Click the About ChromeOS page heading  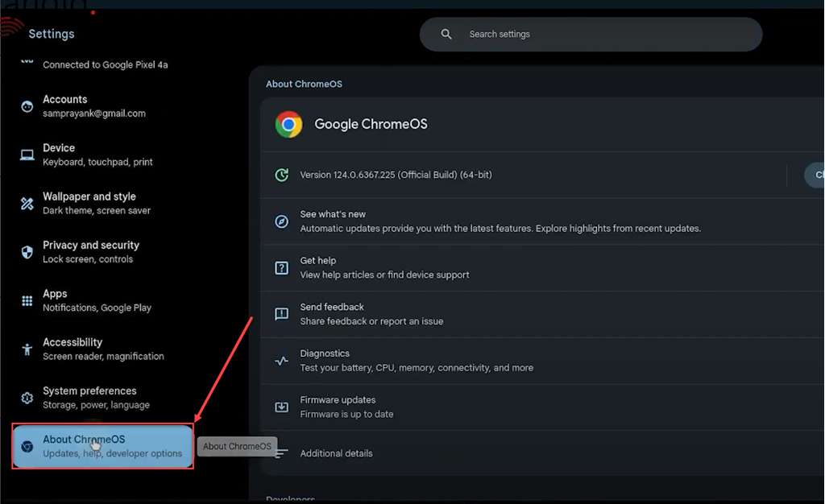pyautogui.click(x=304, y=84)
